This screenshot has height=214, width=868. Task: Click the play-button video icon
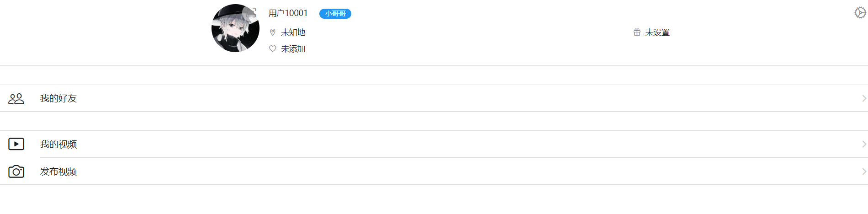pyautogui.click(x=16, y=144)
